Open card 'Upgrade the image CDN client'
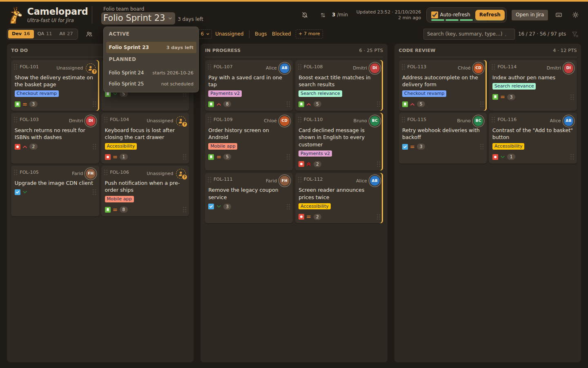Screen dimensions: 588x368 tap(55, 191)
